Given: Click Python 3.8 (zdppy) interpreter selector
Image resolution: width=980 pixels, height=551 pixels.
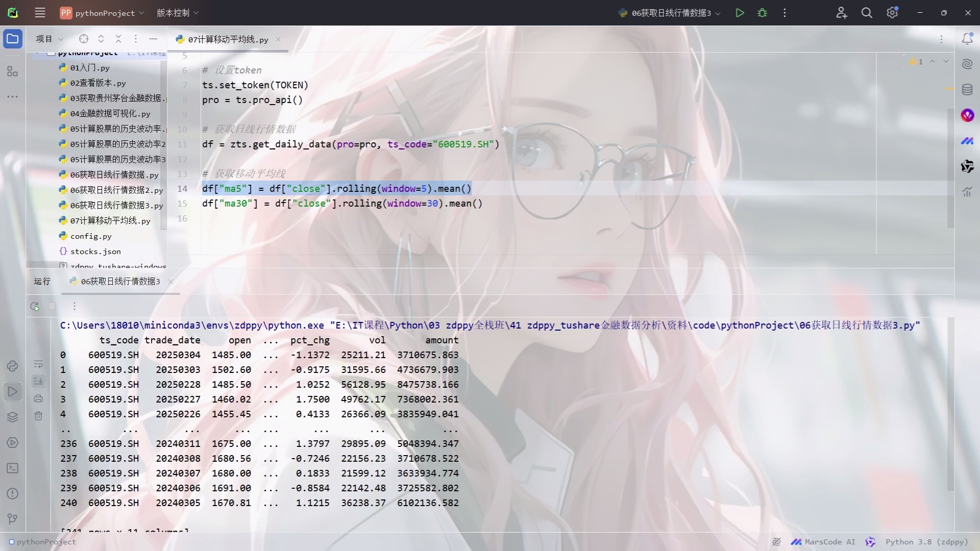Looking at the screenshot, I should tap(926, 542).
